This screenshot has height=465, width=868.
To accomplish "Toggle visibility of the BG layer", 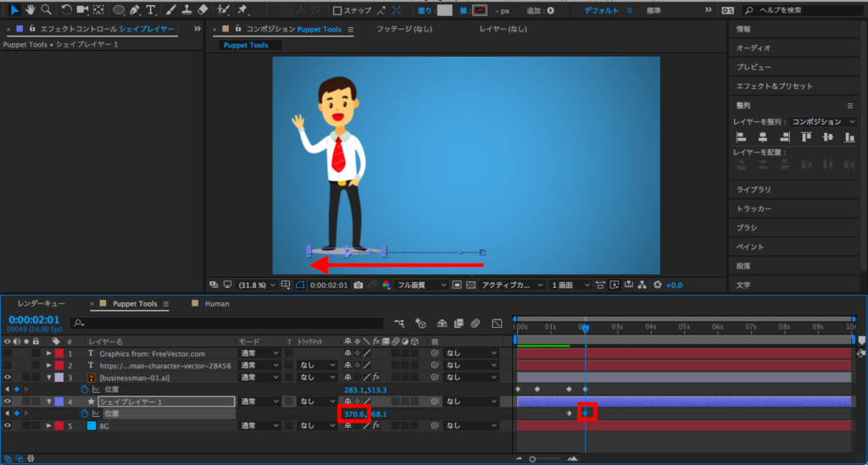I will click(x=8, y=425).
